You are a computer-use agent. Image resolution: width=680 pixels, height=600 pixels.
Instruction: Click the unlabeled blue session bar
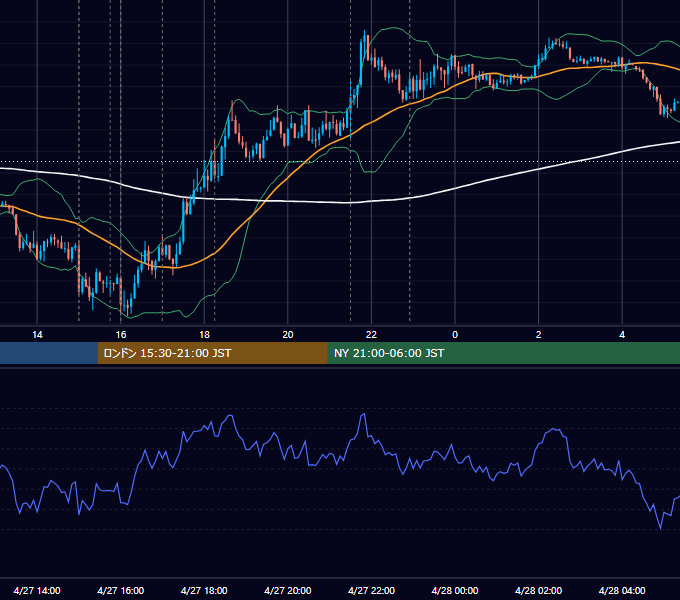pos(49,353)
